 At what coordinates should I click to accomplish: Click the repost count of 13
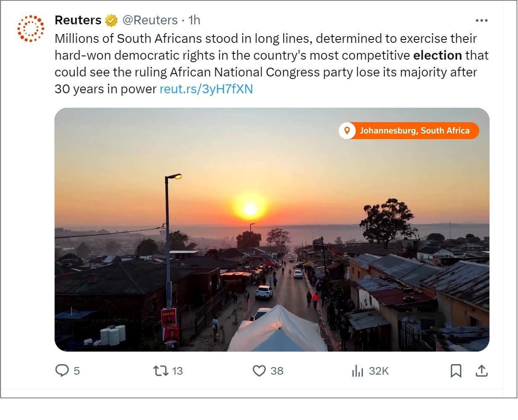pos(177,371)
